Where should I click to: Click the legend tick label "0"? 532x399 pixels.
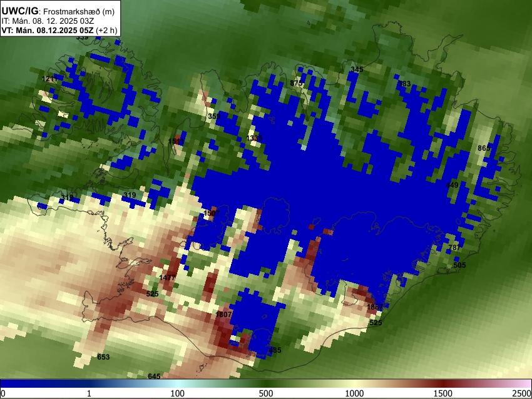coord(3,393)
